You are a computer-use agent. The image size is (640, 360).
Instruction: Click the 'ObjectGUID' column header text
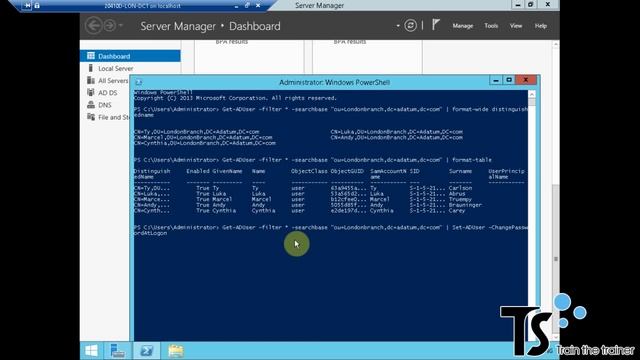point(347,171)
